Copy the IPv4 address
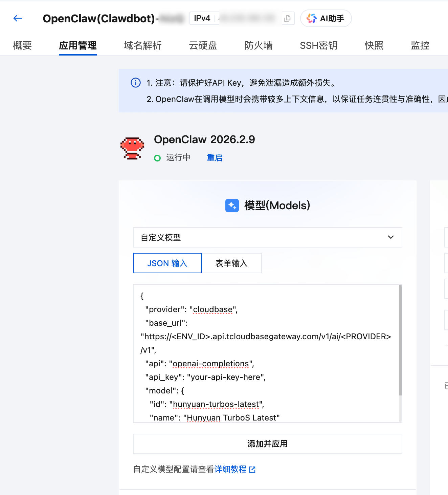 click(x=287, y=18)
